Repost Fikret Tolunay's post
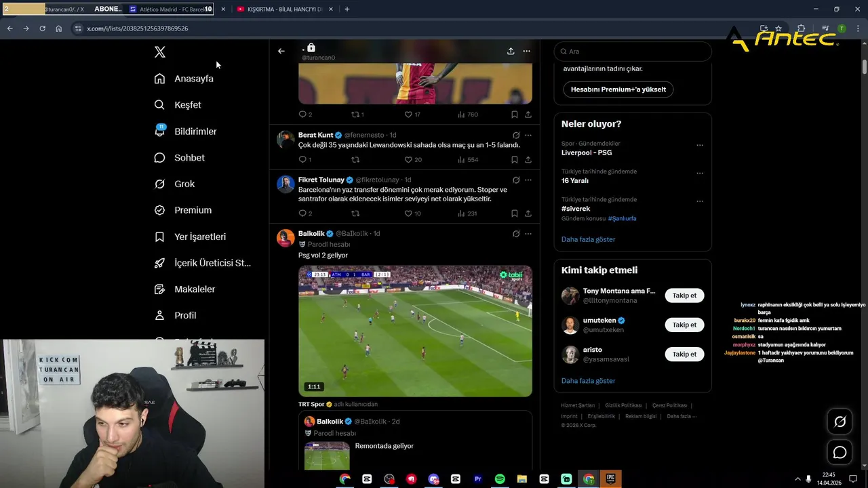 [355, 213]
